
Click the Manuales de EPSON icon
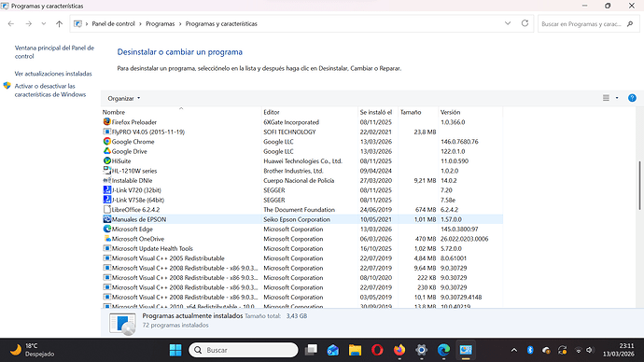(x=106, y=219)
